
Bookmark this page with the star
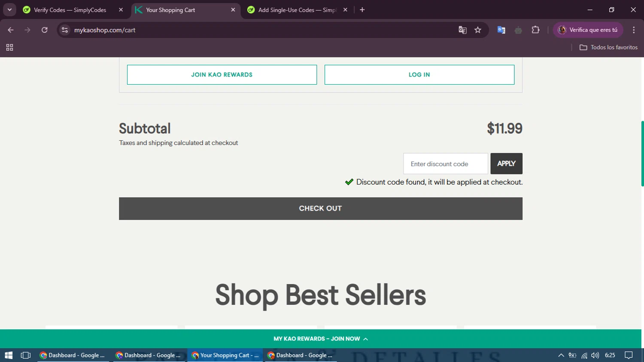click(478, 30)
